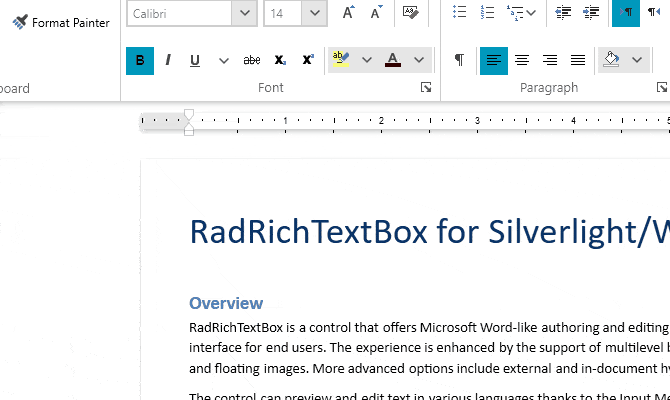Decrease paragraph indent

563,12
